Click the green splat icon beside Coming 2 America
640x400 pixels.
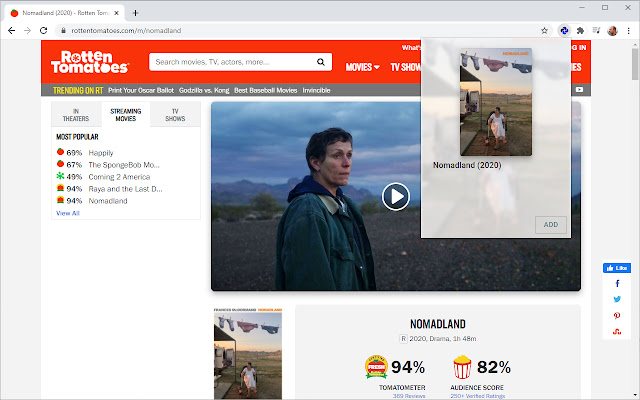point(60,176)
